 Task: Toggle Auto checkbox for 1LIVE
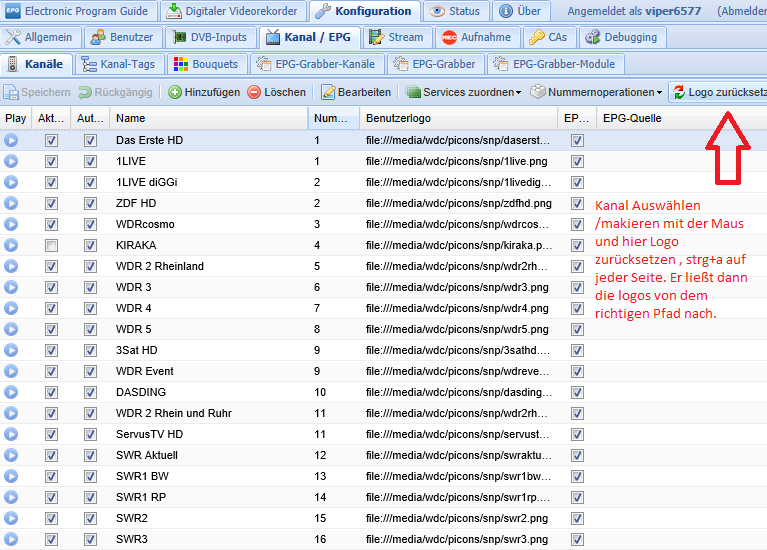point(90,161)
